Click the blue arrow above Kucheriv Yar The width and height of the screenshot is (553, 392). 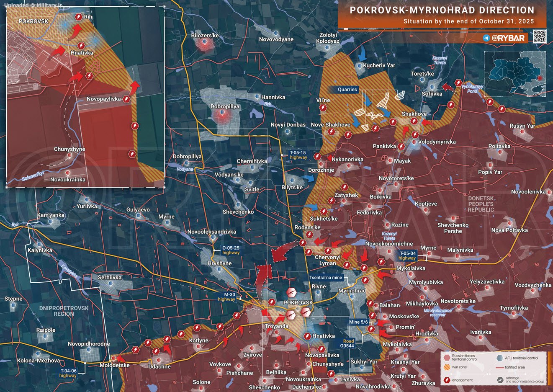tap(362, 55)
